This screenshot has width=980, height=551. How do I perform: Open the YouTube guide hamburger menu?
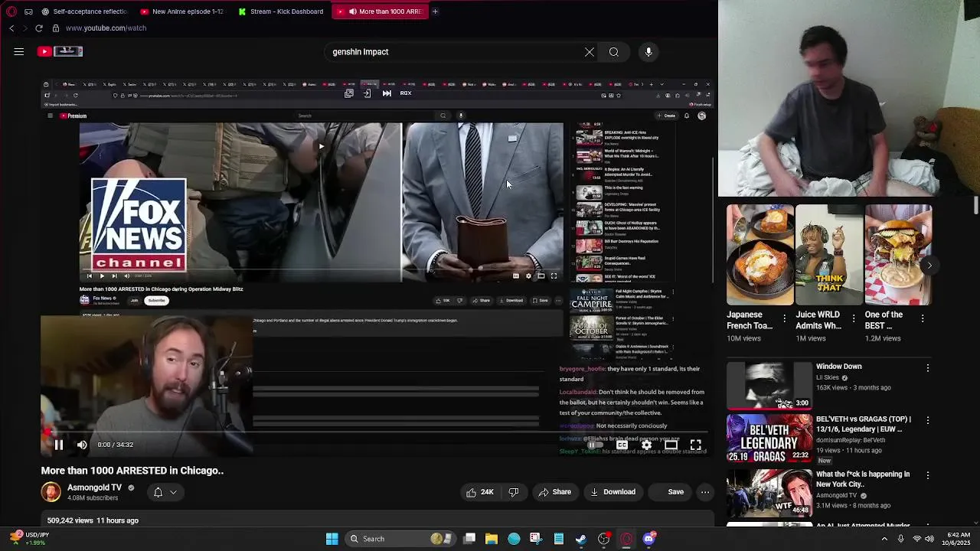coord(19,51)
